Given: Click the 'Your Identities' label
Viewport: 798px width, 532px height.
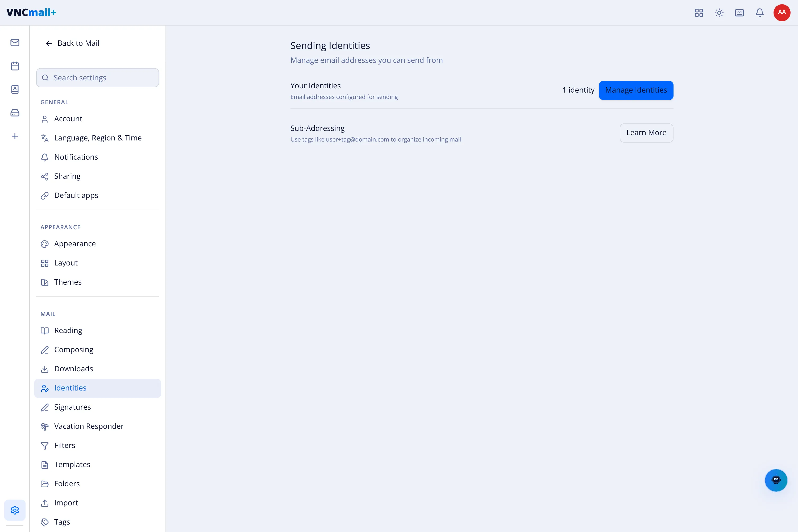Looking at the screenshot, I should tap(315, 86).
